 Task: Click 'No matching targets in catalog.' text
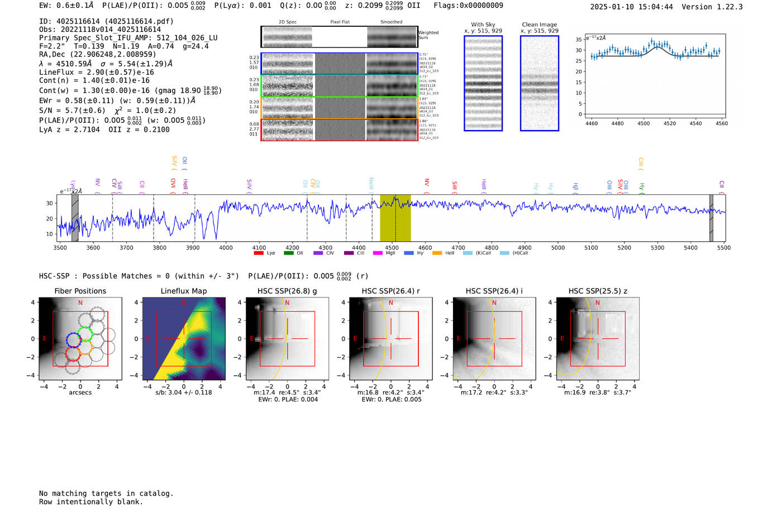(106, 493)
